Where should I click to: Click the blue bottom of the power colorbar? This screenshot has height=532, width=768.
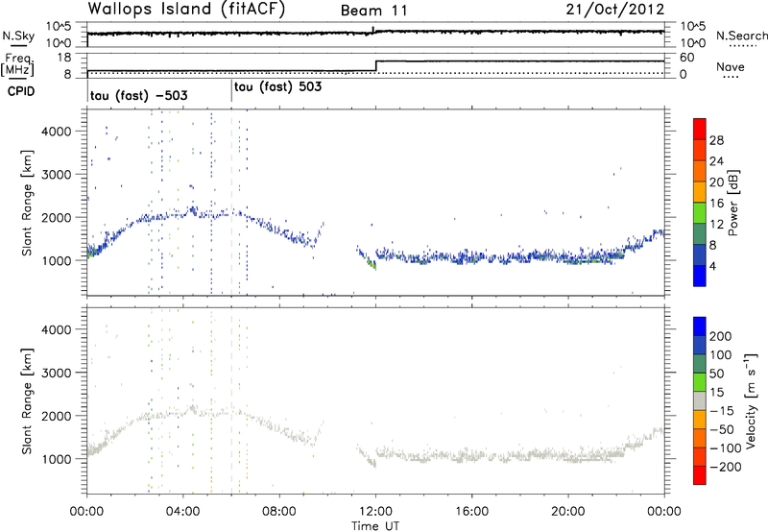700,276
